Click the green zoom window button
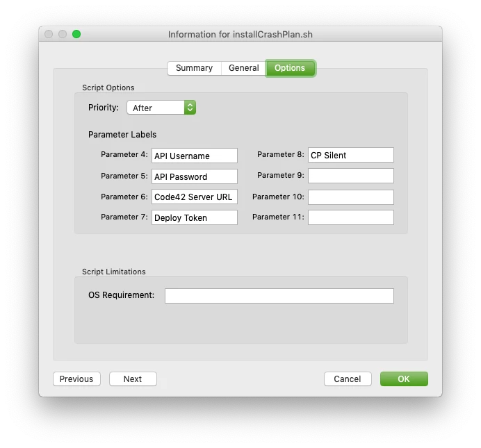Viewport: 481px width, 448px height. (76, 34)
